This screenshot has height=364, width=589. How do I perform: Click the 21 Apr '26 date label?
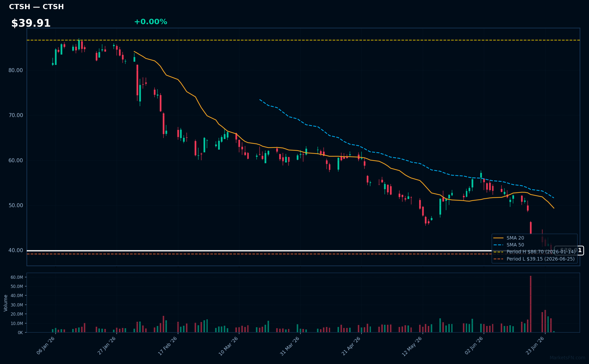click(x=351, y=346)
